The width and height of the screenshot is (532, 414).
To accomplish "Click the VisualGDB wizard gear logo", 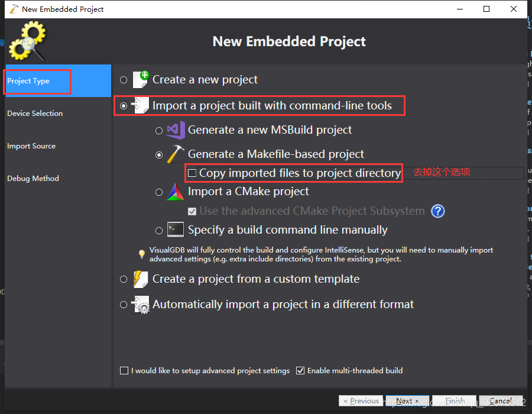I will (x=27, y=40).
